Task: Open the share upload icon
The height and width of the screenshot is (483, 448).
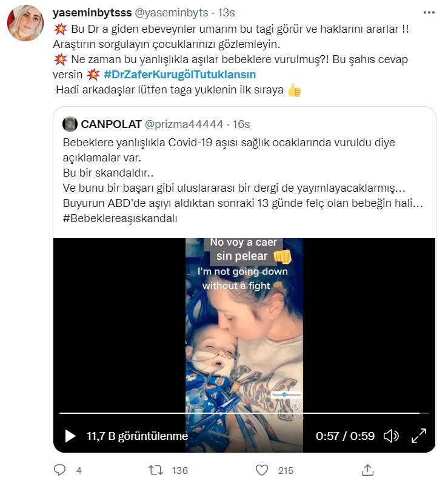Action: point(367,470)
